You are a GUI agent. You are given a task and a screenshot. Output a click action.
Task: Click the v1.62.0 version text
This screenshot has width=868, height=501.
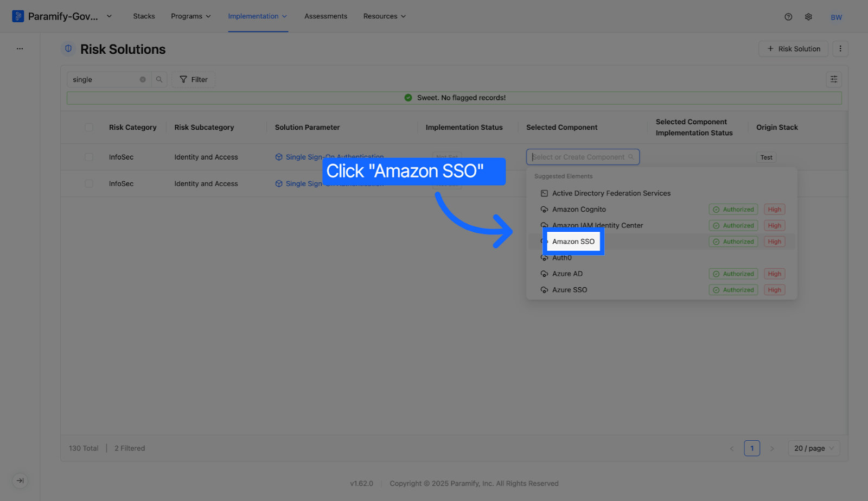(x=361, y=484)
